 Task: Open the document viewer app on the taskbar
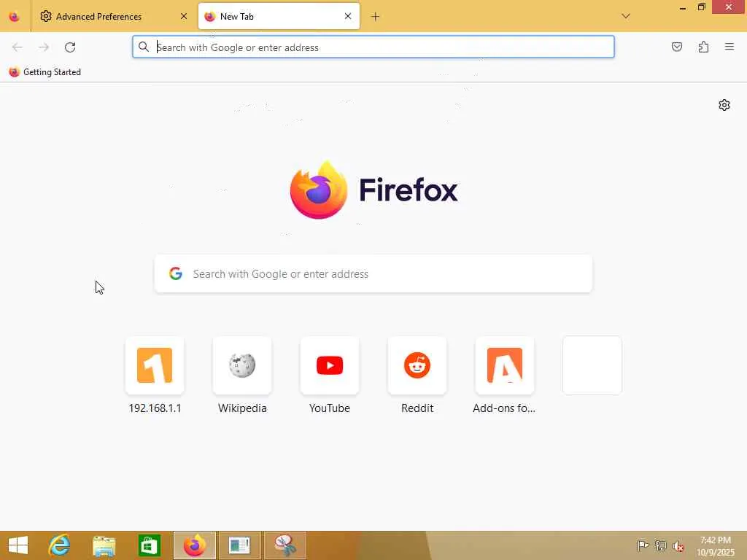239,545
